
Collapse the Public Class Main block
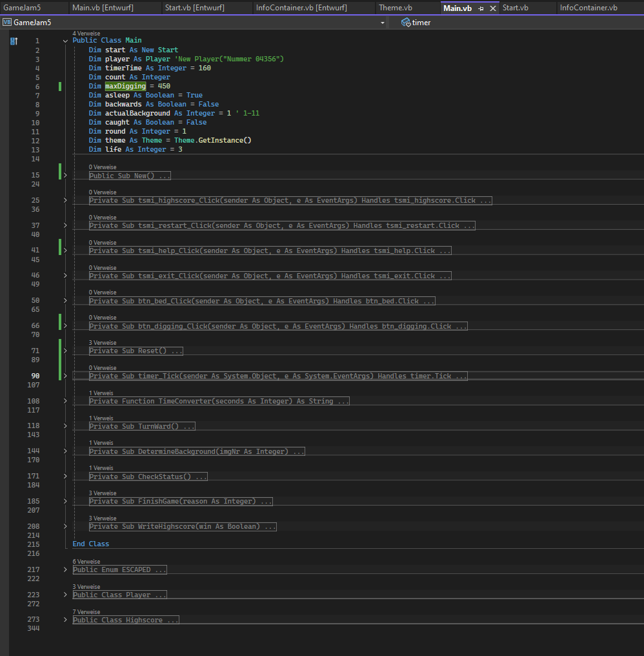[65, 41]
